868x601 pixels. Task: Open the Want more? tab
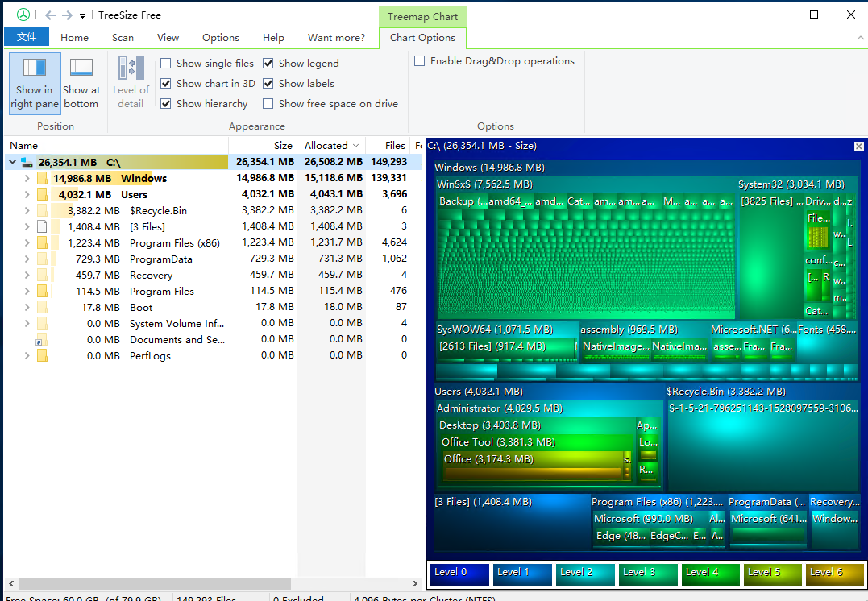click(x=336, y=38)
